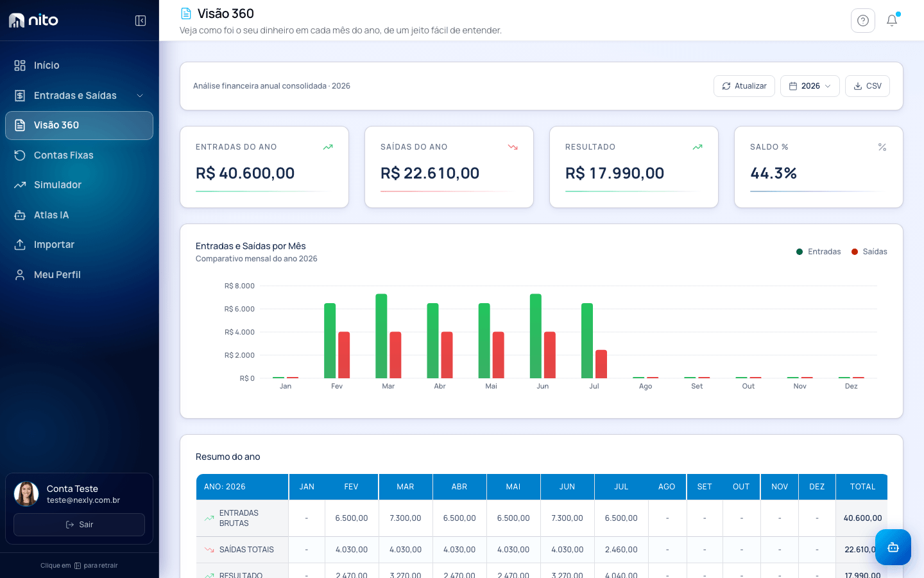Click the trend icon beside Entradas Brutas row
This screenshot has height=578, width=924.
(x=209, y=518)
